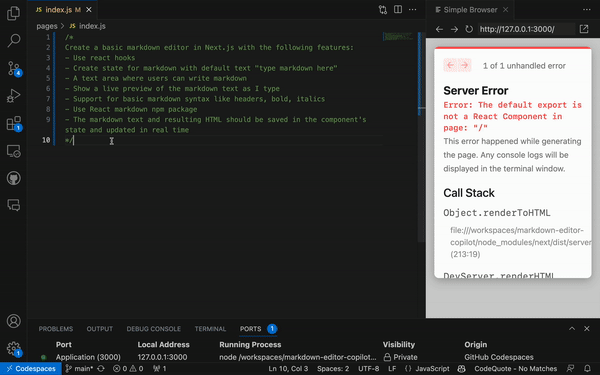Viewport: 600px width, 375px height.
Task: Open Source Control with 4 changes
Action: point(14,68)
